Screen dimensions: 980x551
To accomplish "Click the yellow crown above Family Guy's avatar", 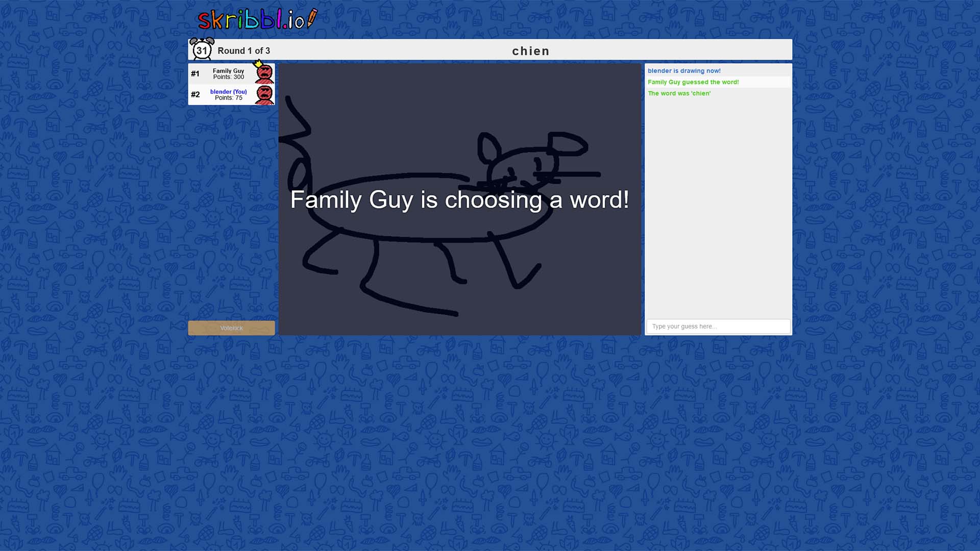I will click(258, 64).
